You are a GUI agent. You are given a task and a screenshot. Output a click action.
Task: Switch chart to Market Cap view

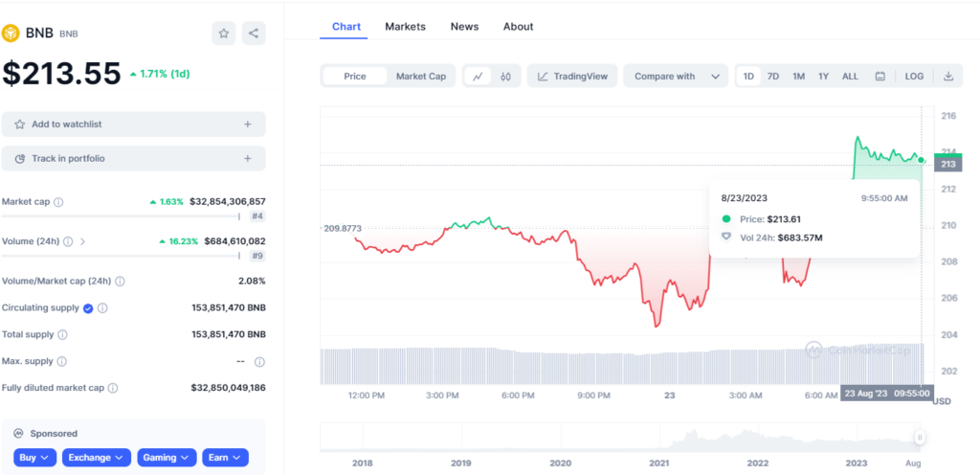tap(421, 77)
